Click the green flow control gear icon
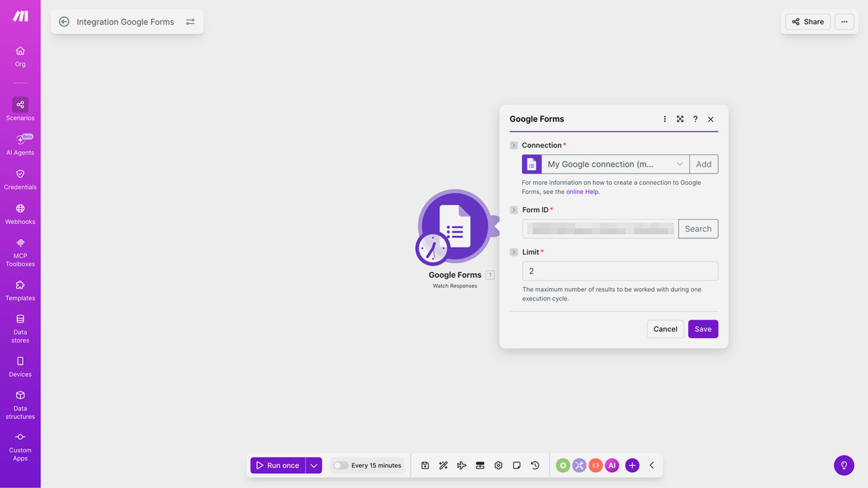 pos(563,465)
